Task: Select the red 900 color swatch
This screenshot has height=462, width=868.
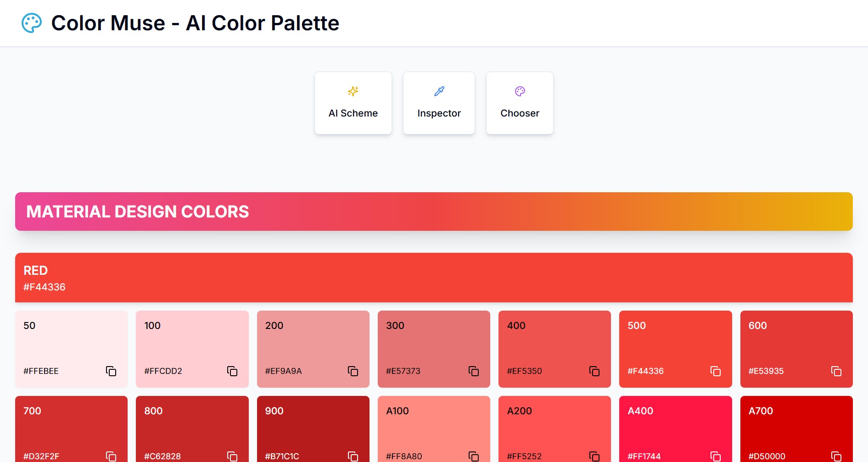Action: [313, 429]
